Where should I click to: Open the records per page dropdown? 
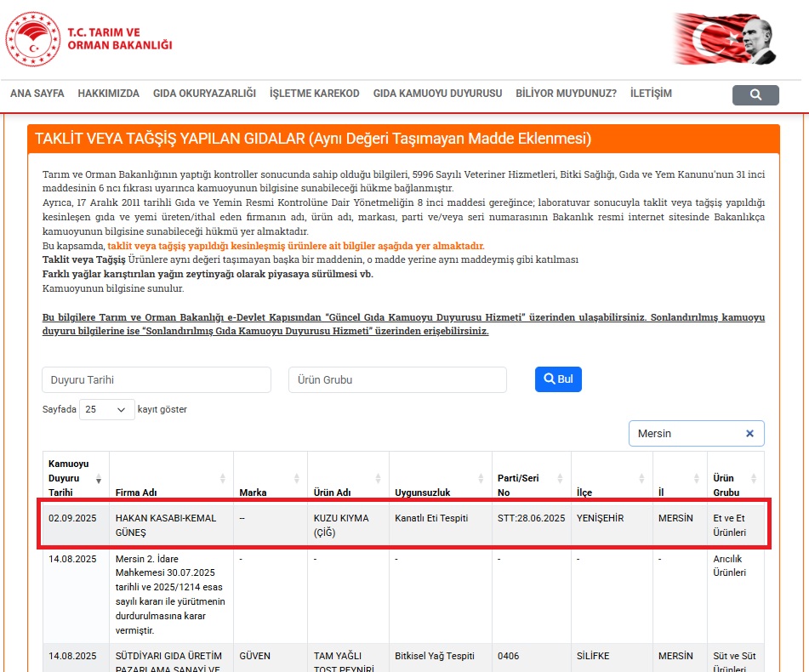pyautogui.click(x=107, y=409)
